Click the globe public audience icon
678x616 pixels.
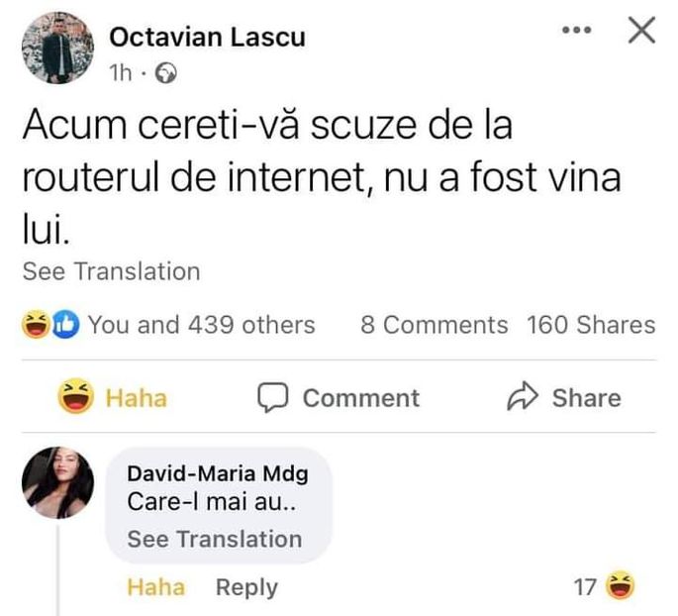point(168,72)
